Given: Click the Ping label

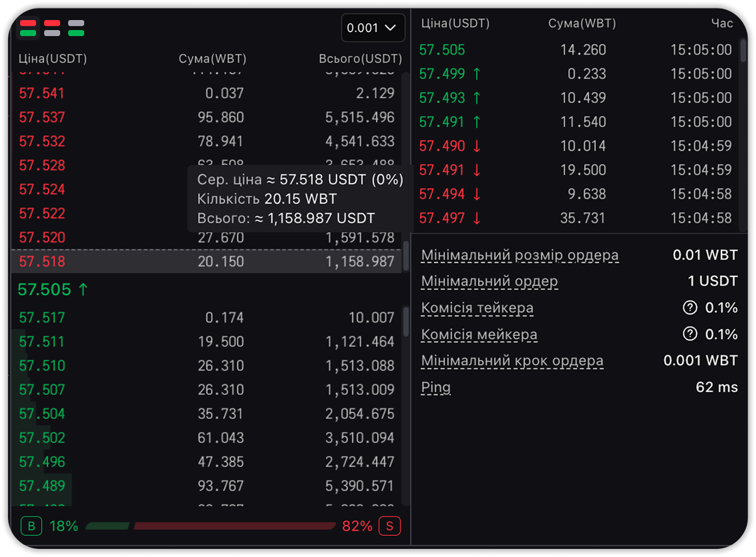Looking at the screenshot, I should [436, 387].
